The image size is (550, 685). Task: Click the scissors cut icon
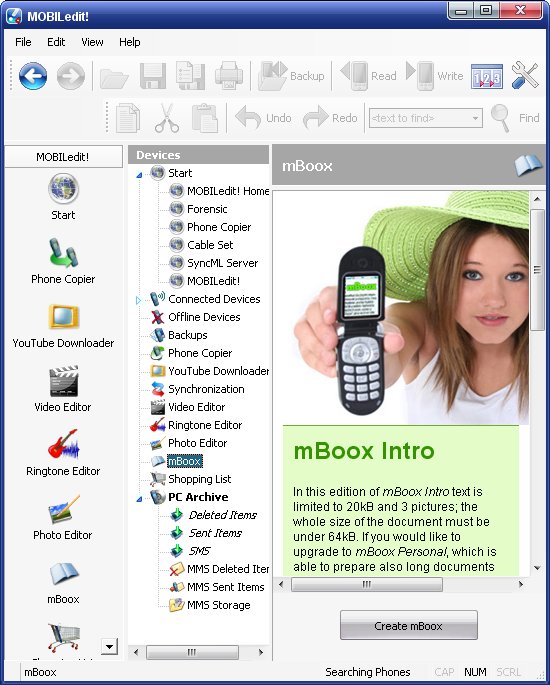167,118
